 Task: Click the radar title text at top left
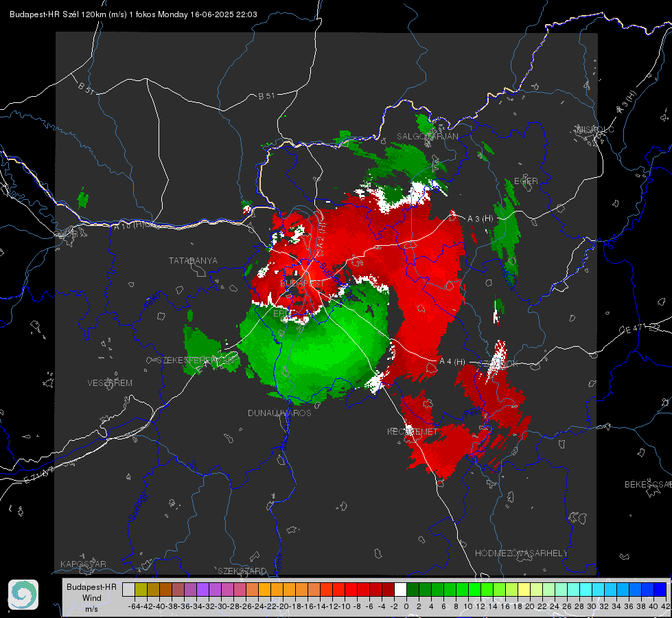pyautogui.click(x=133, y=14)
